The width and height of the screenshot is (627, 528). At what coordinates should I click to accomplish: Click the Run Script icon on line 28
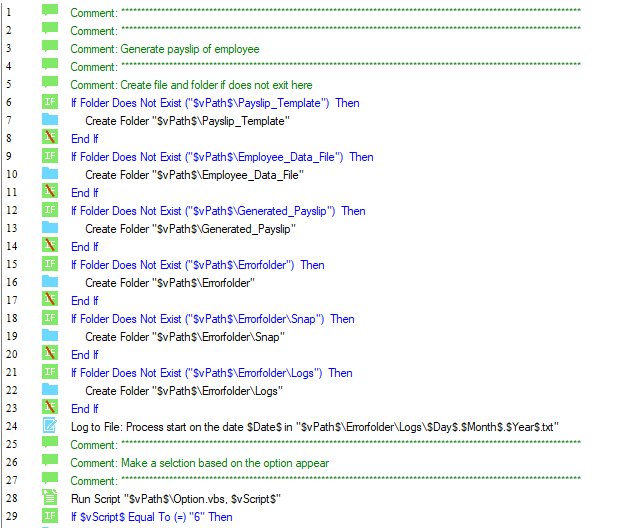click(x=50, y=498)
